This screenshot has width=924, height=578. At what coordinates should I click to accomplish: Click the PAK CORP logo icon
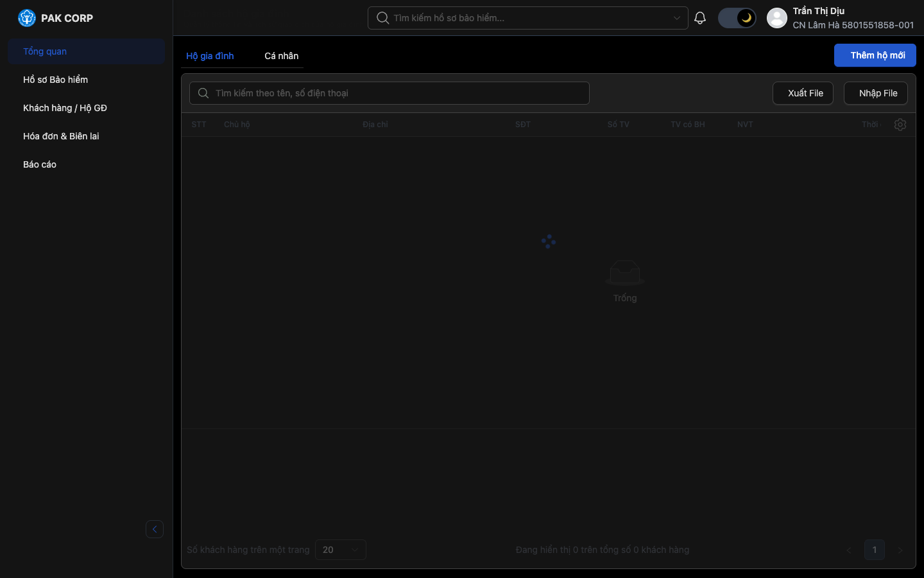click(x=27, y=18)
